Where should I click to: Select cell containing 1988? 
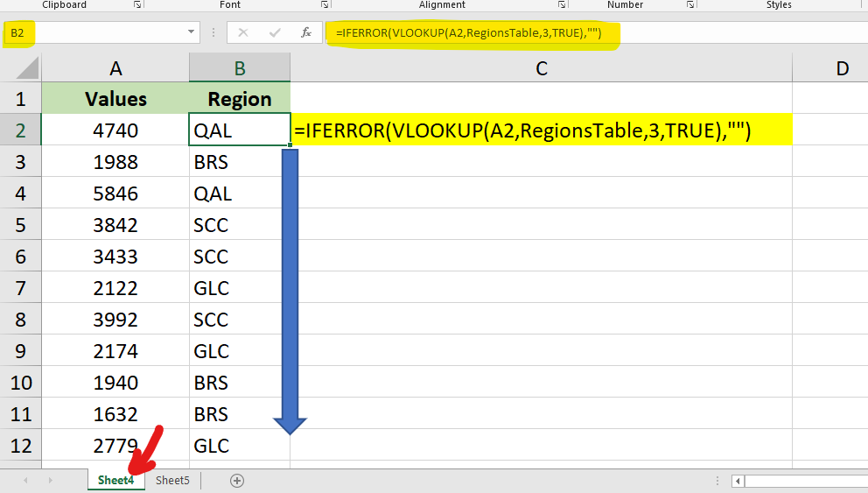(115, 162)
